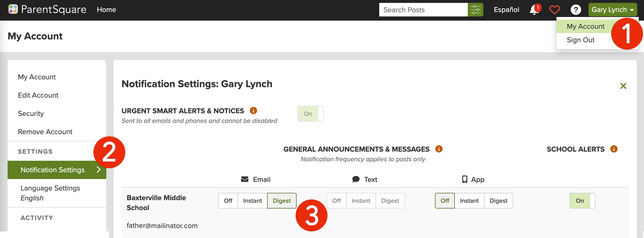Set Email notifications to Digest
This screenshot has width=644, height=238.
[282, 201]
